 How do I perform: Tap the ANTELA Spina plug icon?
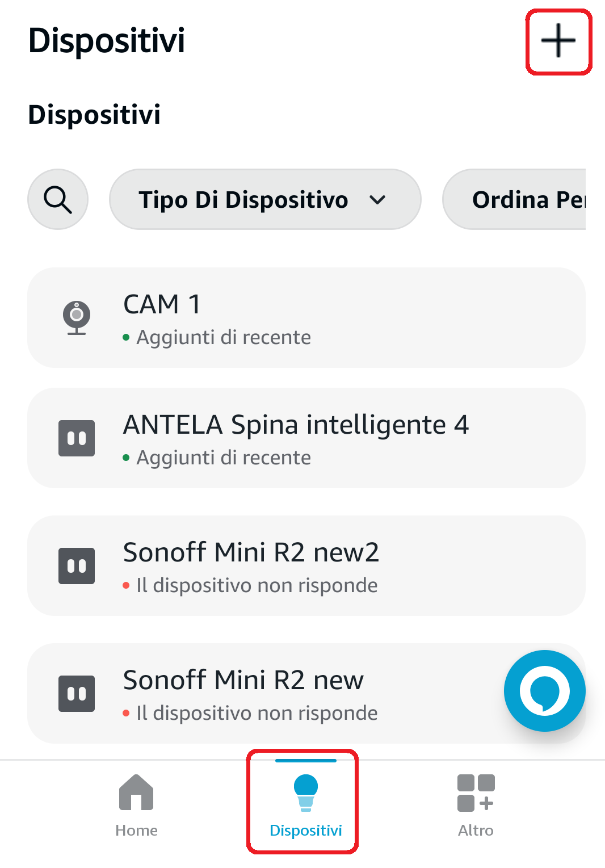[x=77, y=438]
